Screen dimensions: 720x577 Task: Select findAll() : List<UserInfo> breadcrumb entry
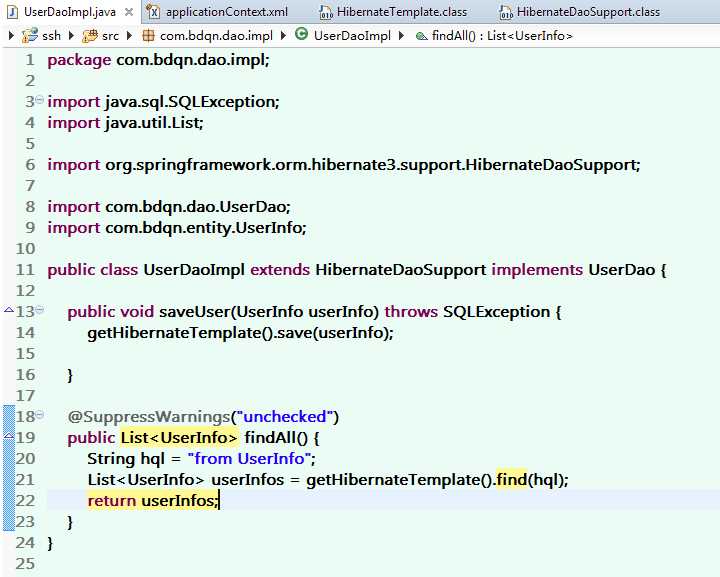tap(502, 35)
